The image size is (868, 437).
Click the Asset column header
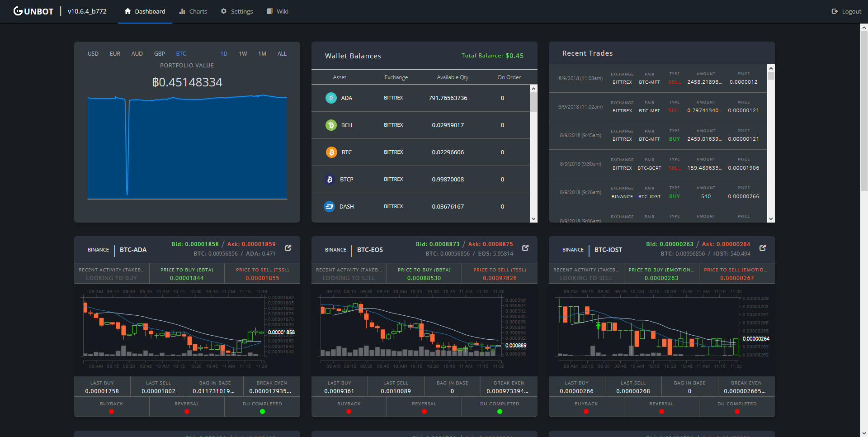coord(340,77)
